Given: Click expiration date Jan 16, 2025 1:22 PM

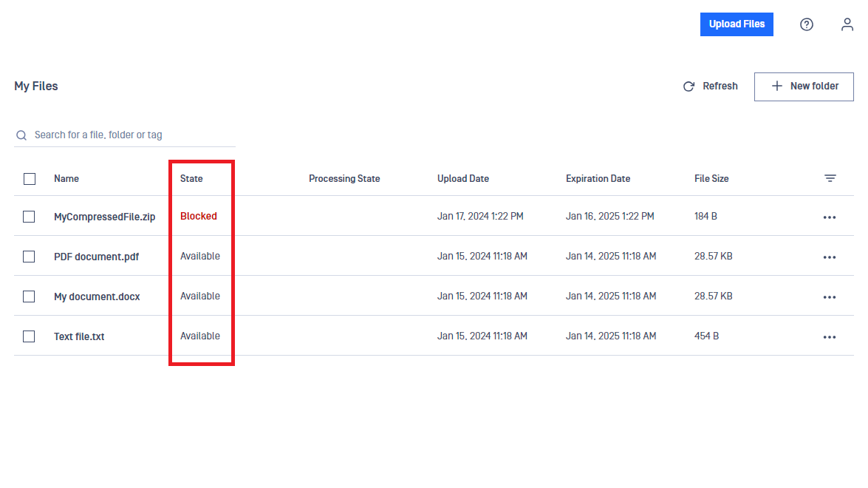Looking at the screenshot, I should 610,216.
